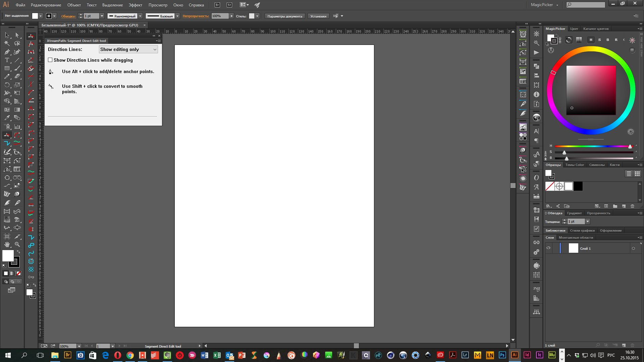Viewport: 644px width, 362px height.
Task: Open the Эффект menu
Action: tap(136, 5)
